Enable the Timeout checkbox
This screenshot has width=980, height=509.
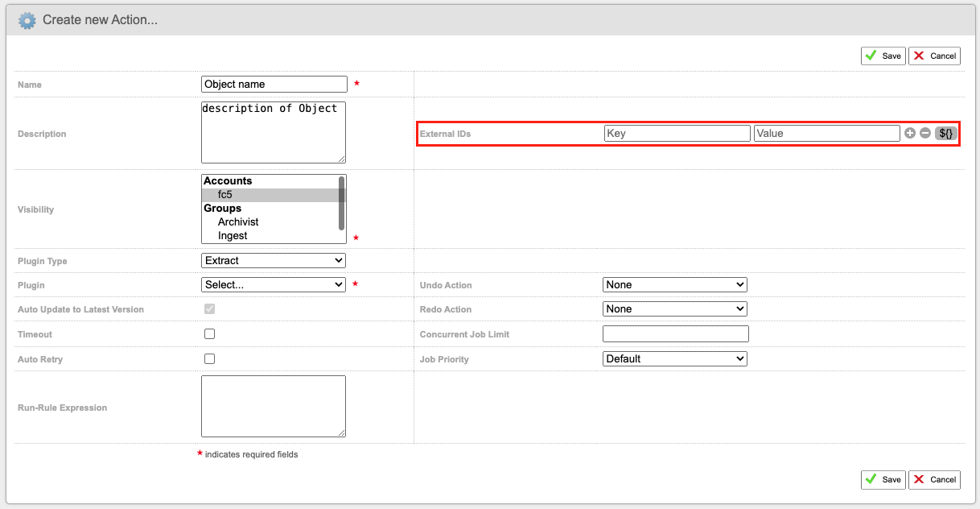(210, 333)
